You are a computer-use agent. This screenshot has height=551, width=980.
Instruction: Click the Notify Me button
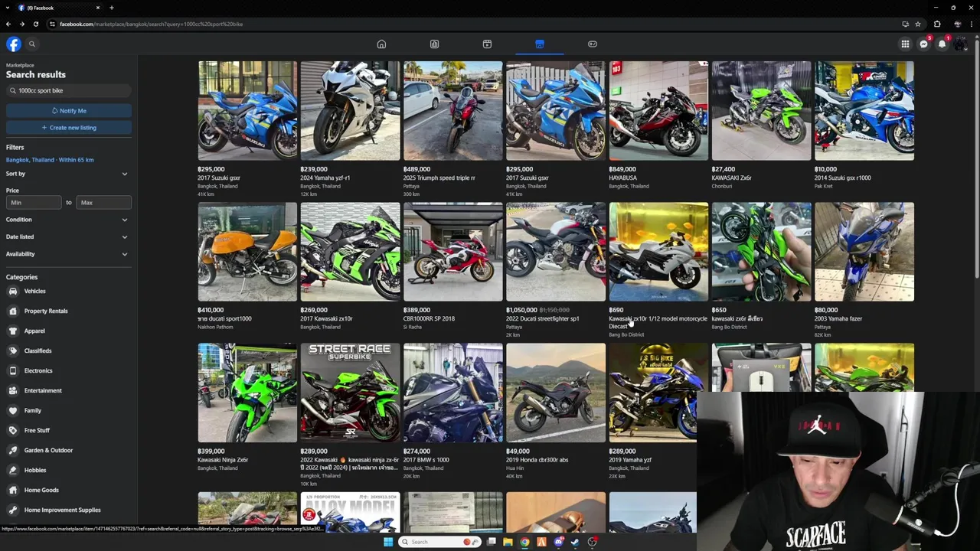point(69,111)
